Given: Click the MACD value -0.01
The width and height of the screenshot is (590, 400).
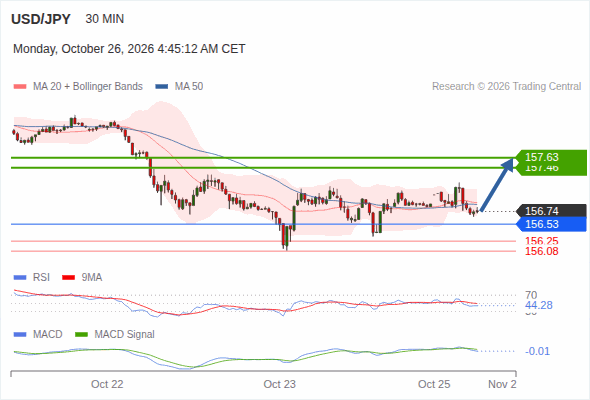Looking at the screenshot, I should [537, 351].
